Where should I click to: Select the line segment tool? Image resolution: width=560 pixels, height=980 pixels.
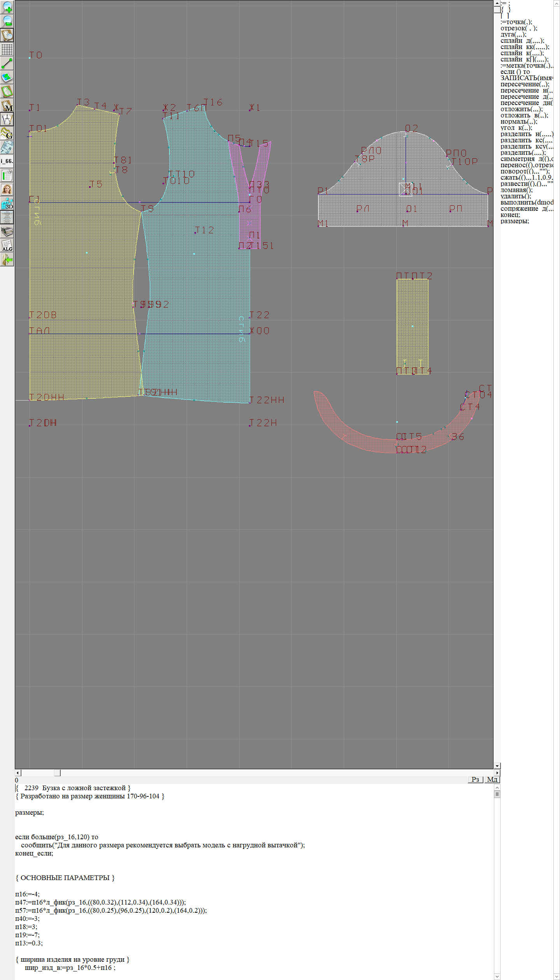click(x=7, y=63)
